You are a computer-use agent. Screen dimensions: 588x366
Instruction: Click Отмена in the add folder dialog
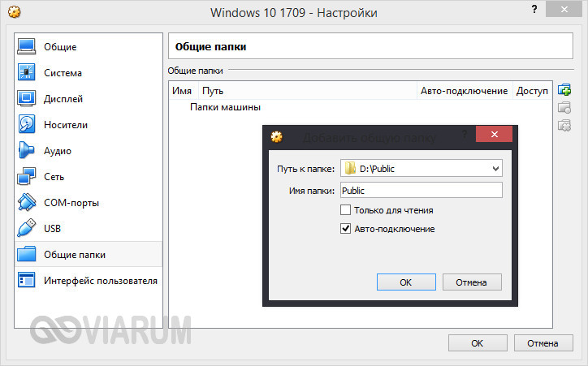[x=472, y=282]
